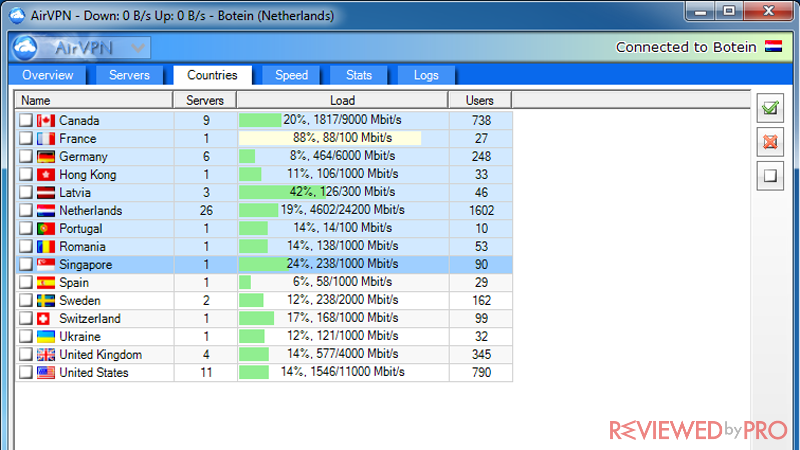Screen dimensions: 800x450
Task: Click the Netherlands server count 26
Action: (206, 211)
